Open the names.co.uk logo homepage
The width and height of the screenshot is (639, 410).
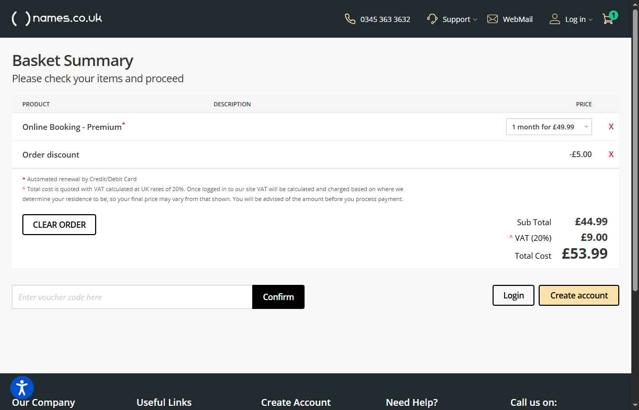(57, 18)
